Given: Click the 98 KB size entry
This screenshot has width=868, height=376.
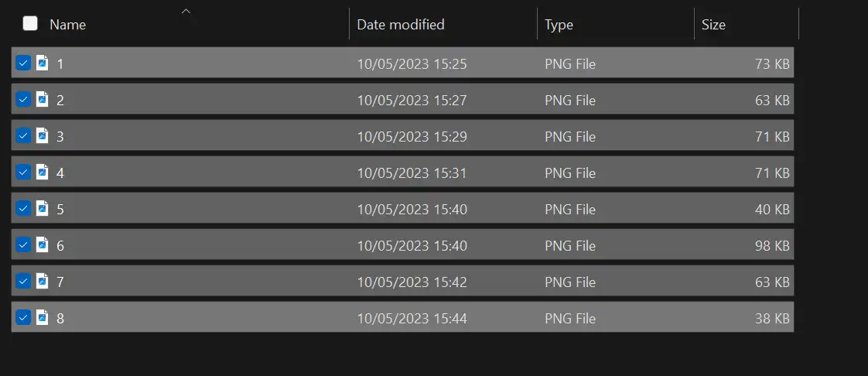Looking at the screenshot, I should tap(771, 245).
